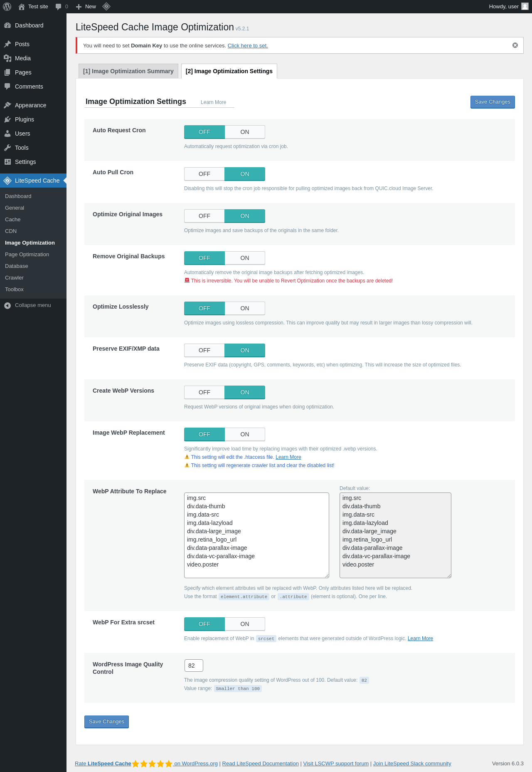The width and height of the screenshot is (532, 772).
Task: Turn Optimize Losslessly ON
Action: [x=245, y=308]
